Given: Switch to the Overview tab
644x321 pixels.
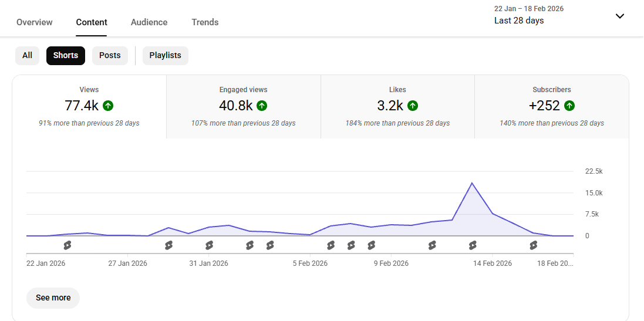Looking at the screenshot, I should [x=34, y=22].
